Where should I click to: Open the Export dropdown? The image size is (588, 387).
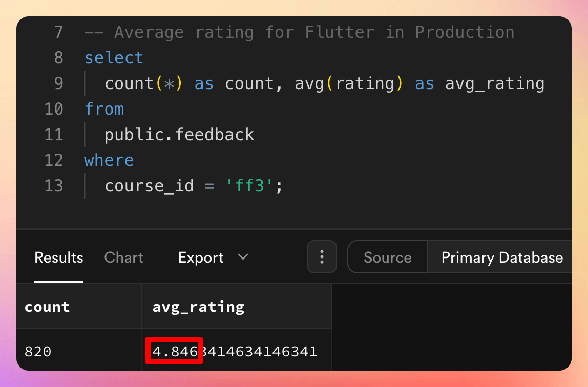tap(201, 257)
